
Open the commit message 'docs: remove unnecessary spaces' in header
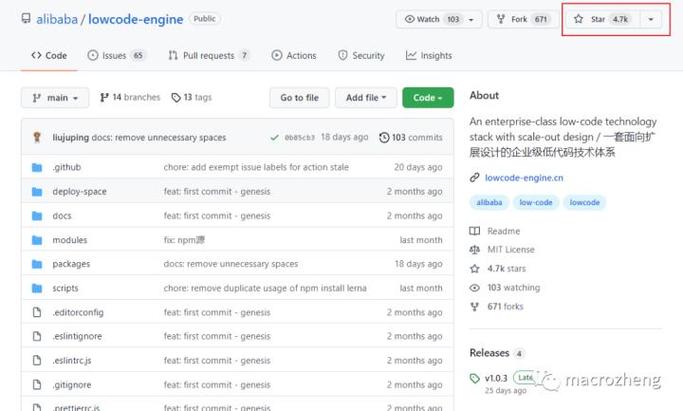(x=159, y=138)
